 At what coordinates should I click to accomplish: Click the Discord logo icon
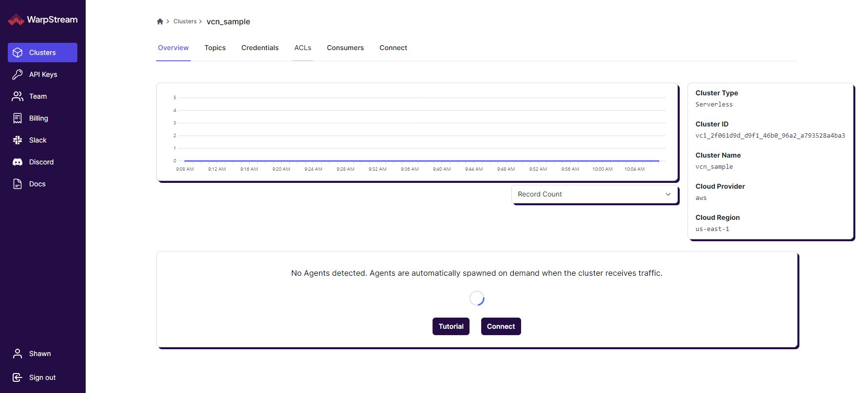click(x=18, y=162)
